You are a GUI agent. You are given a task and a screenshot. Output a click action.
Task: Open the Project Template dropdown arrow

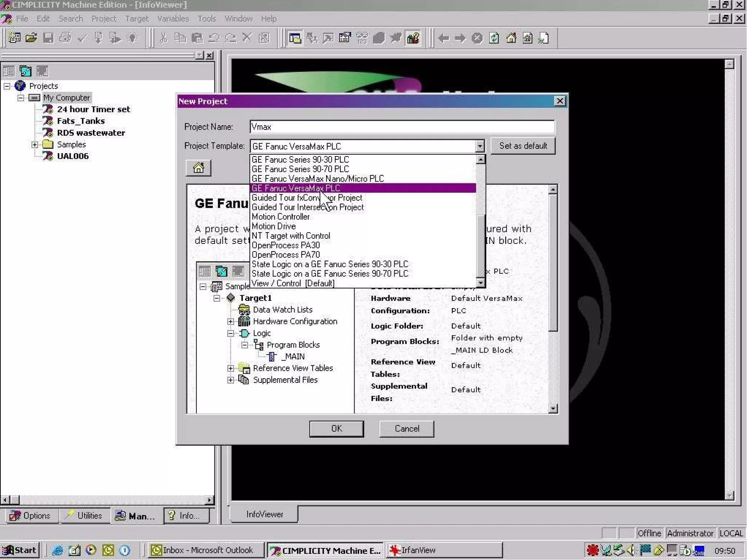coord(480,146)
